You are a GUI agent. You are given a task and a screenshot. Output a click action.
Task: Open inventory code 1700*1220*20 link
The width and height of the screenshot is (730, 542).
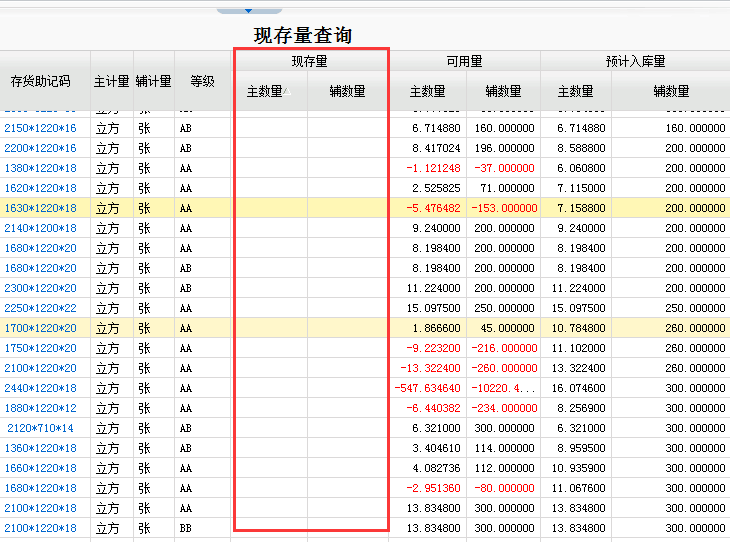(40, 328)
